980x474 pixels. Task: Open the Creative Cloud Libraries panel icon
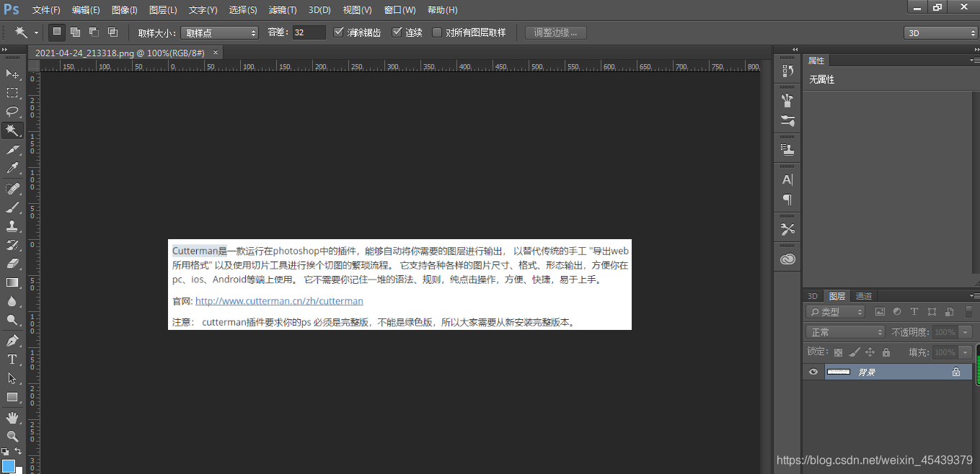click(x=787, y=259)
